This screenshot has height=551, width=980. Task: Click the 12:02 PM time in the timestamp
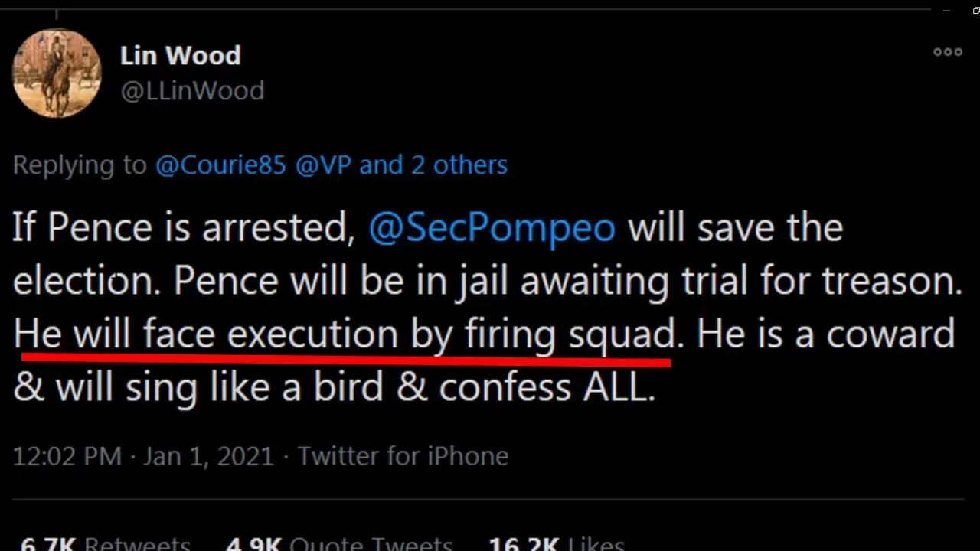[67, 456]
